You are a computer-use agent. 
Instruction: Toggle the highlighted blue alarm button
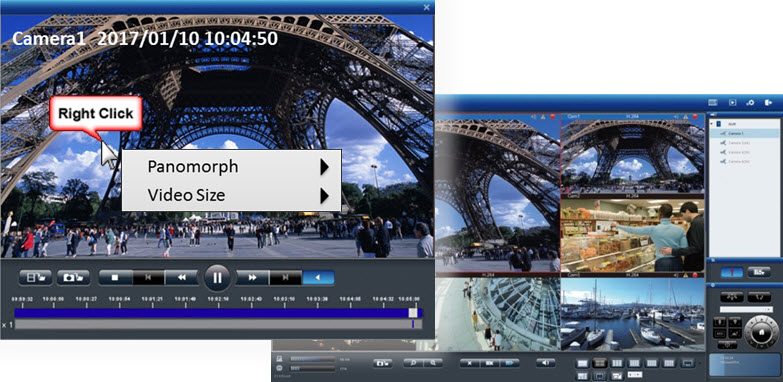click(x=732, y=272)
